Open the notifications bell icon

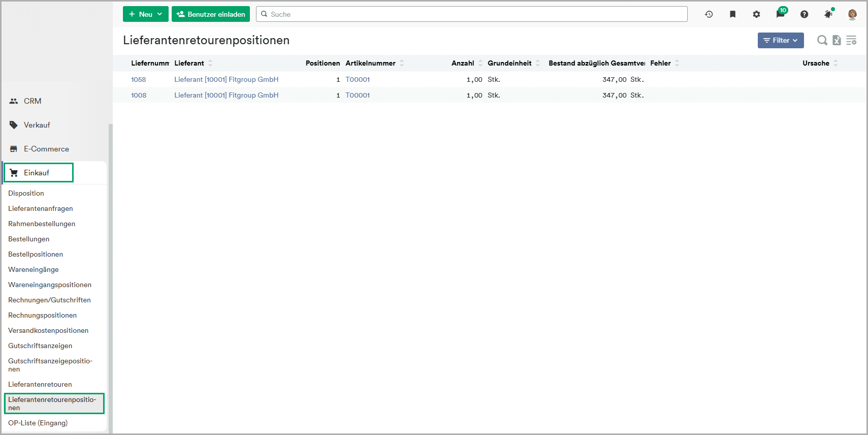click(828, 14)
